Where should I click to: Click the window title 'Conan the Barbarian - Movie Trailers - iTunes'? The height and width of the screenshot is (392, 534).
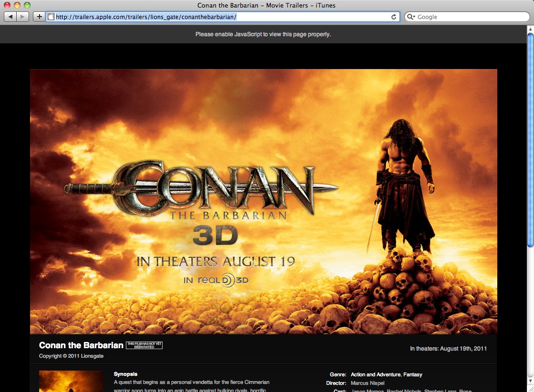tap(267, 5)
